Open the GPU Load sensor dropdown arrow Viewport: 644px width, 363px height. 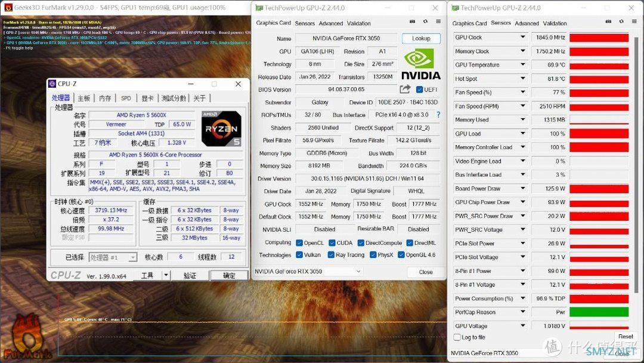pyautogui.click(x=523, y=133)
